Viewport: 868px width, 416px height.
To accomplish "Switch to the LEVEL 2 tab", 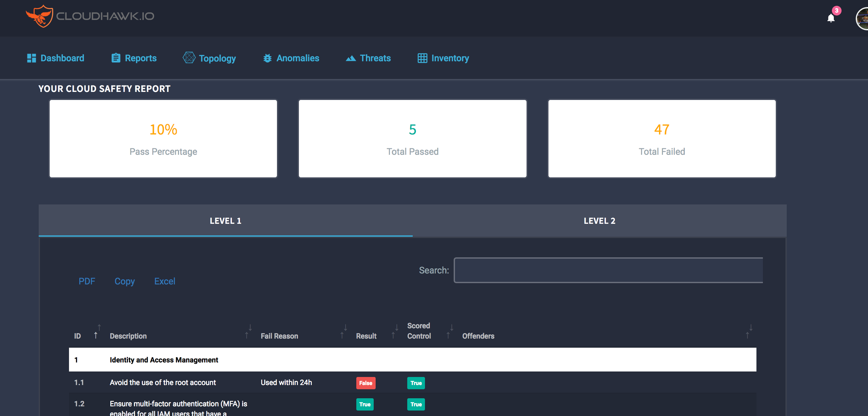I will coord(599,221).
